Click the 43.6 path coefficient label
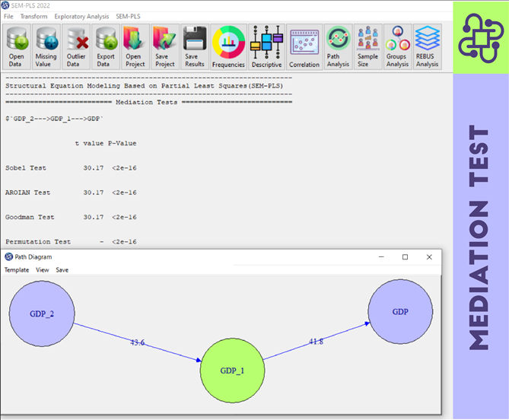Screen dimensions: 509x420 click(137, 342)
